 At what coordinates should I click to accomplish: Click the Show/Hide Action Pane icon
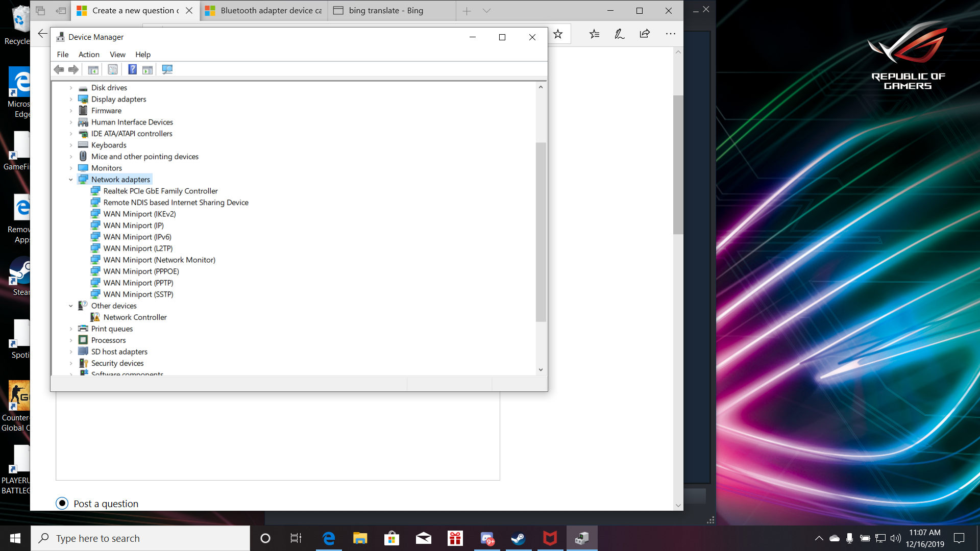pyautogui.click(x=148, y=69)
